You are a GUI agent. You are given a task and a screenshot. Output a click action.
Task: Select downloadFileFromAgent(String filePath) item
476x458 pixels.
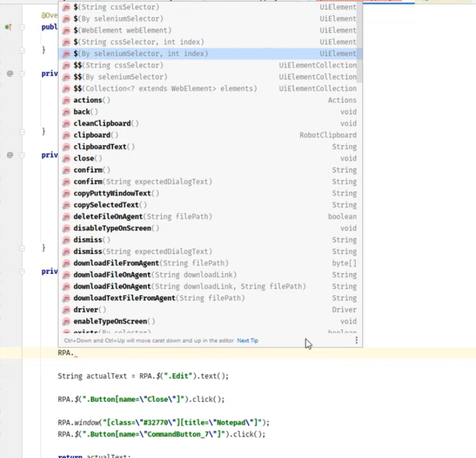click(210, 263)
